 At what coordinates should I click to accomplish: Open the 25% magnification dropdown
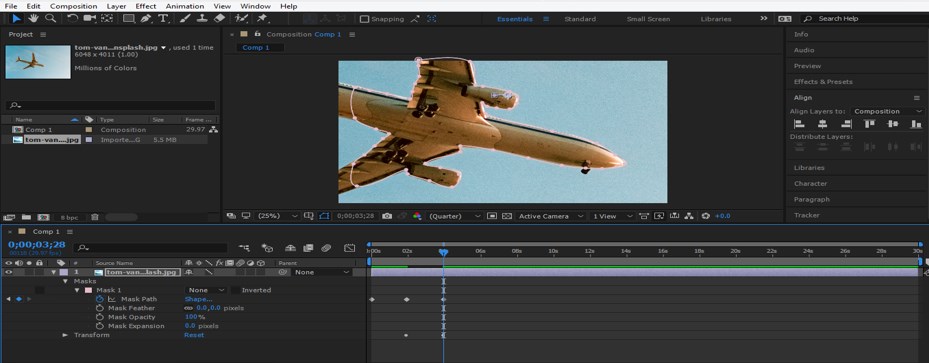[x=277, y=216]
